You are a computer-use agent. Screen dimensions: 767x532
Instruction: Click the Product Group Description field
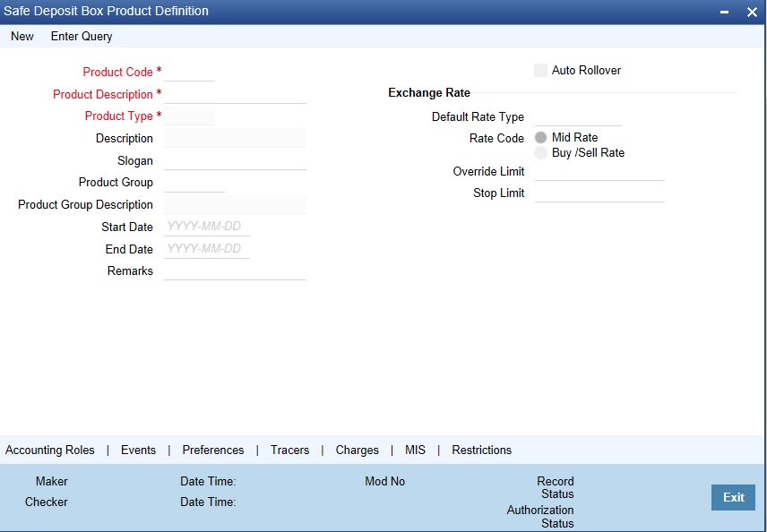coord(236,205)
